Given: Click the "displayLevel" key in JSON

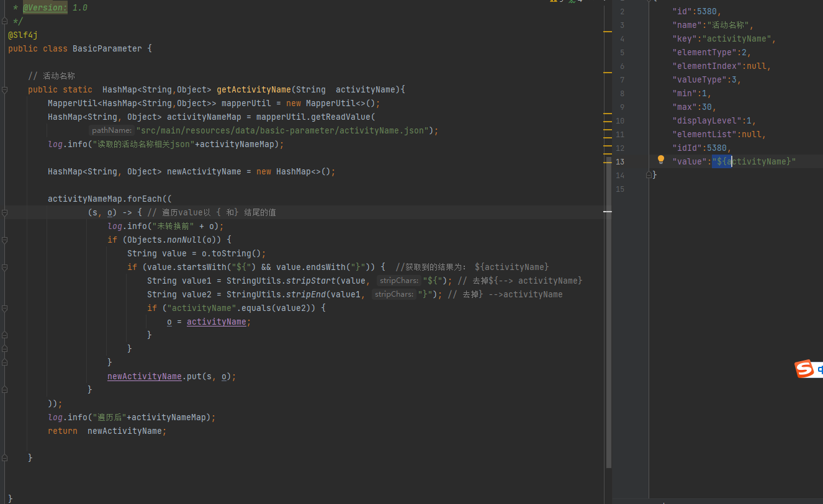Looking at the screenshot, I should coord(707,120).
